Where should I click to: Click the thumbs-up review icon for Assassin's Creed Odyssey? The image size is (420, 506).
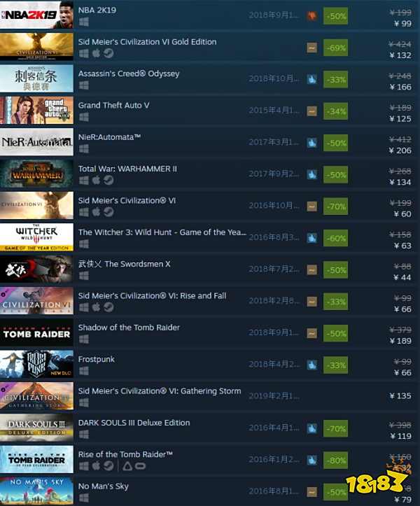[311, 79]
